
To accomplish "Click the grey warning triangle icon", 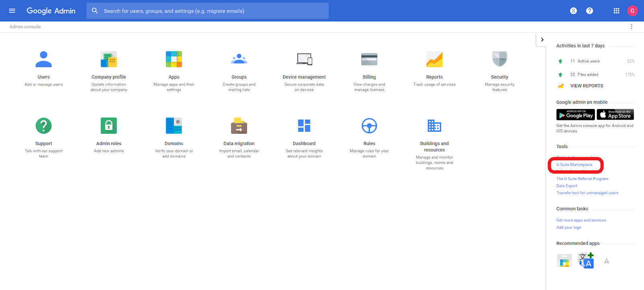I will 607,261.
